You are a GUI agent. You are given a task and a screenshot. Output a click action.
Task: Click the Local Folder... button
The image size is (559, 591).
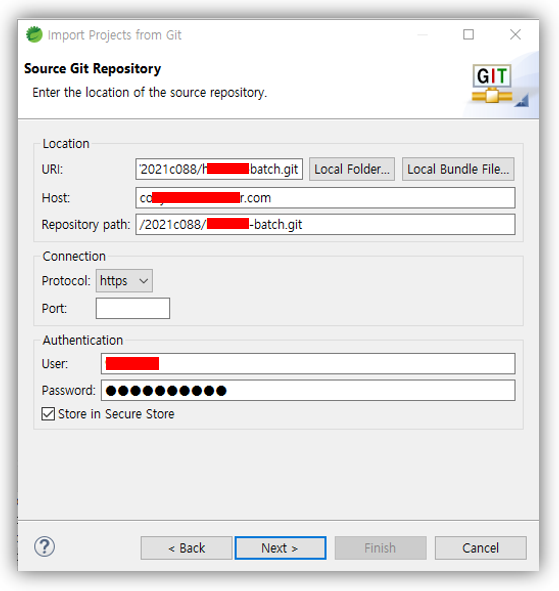[352, 169]
